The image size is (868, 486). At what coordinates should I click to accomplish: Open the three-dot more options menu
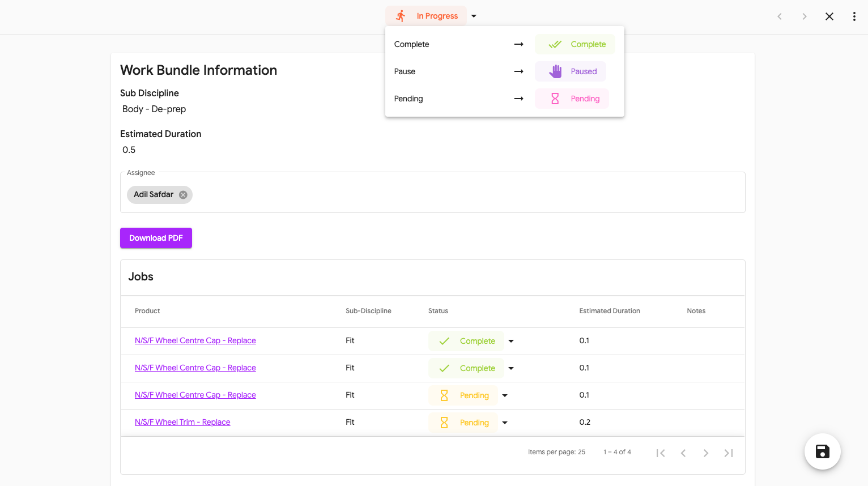854,16
